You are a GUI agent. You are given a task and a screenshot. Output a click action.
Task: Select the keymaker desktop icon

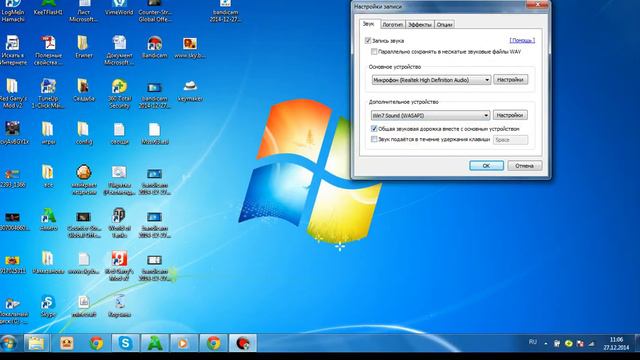pos(190,91)
